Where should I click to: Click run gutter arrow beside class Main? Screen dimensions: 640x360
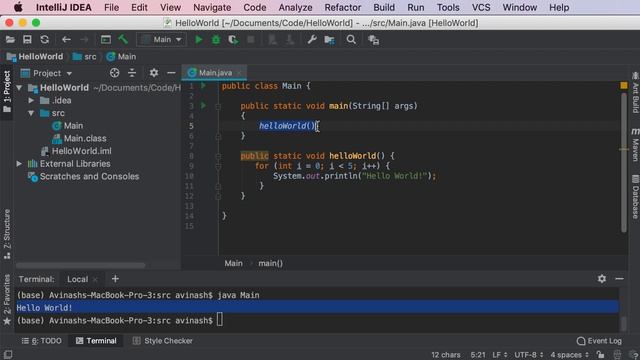pos(203,86)
